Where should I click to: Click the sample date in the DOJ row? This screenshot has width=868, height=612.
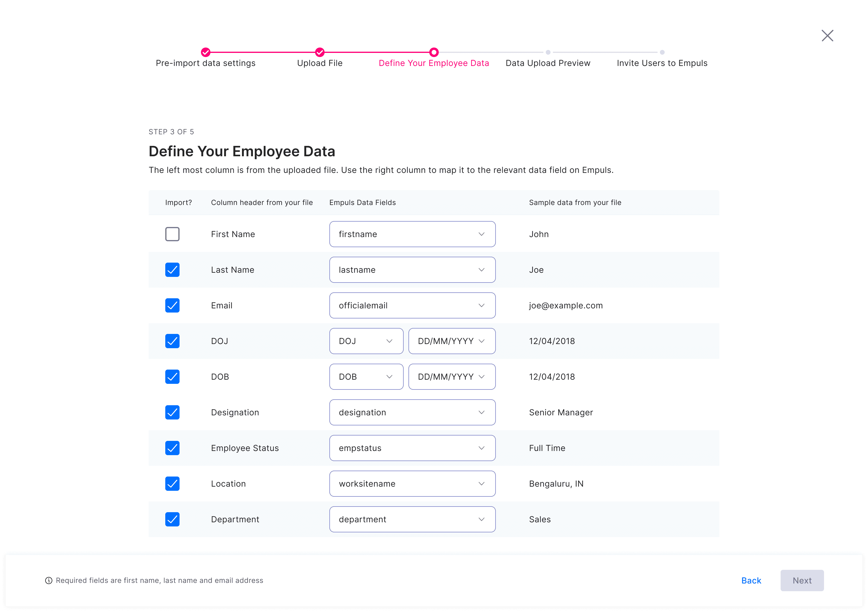click(x=552, y=341)
